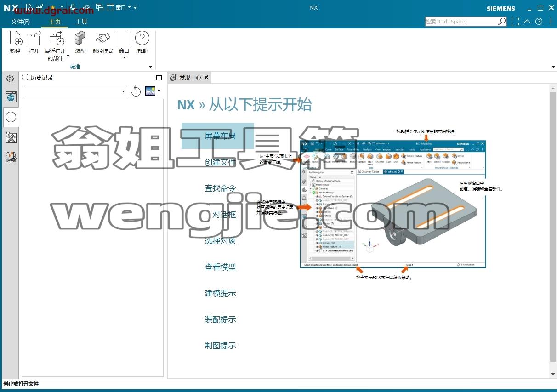The image size is (557, 392).
Task: Open the 查看模型 tip link
Action: (x=220, y=267)
